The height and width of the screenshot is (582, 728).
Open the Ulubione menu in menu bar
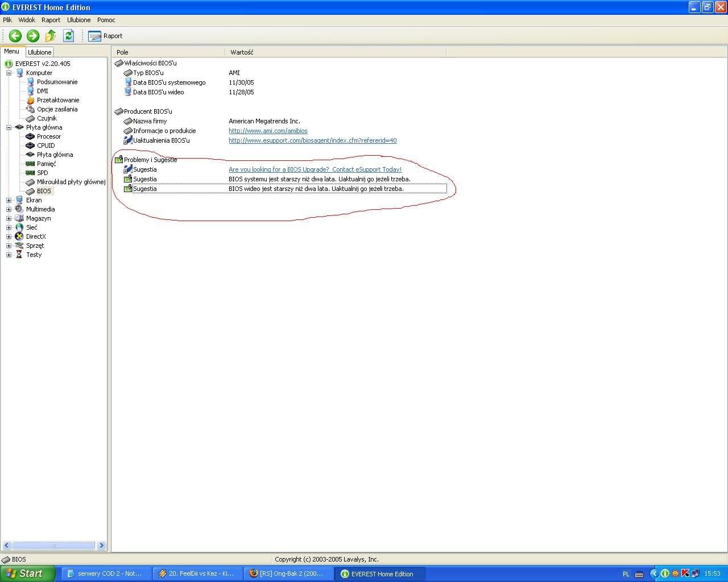[x=78, y=20]
